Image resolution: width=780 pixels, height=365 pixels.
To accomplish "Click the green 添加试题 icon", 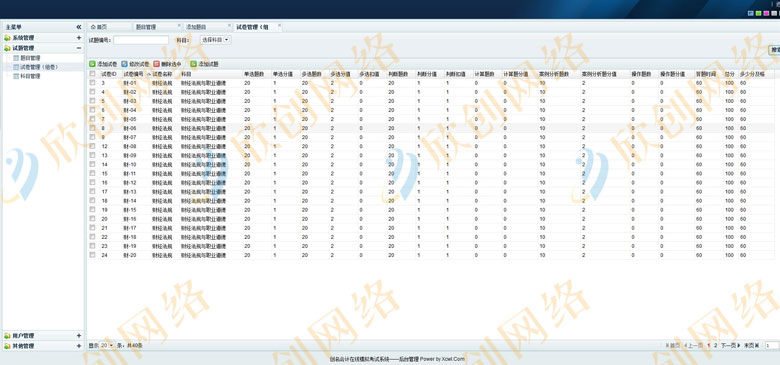I will [194, 64].
